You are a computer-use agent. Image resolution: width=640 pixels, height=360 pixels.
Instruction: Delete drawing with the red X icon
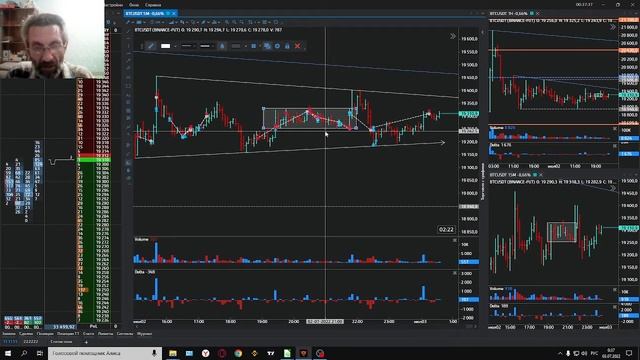pyautogui.click(x=298, y=46)
